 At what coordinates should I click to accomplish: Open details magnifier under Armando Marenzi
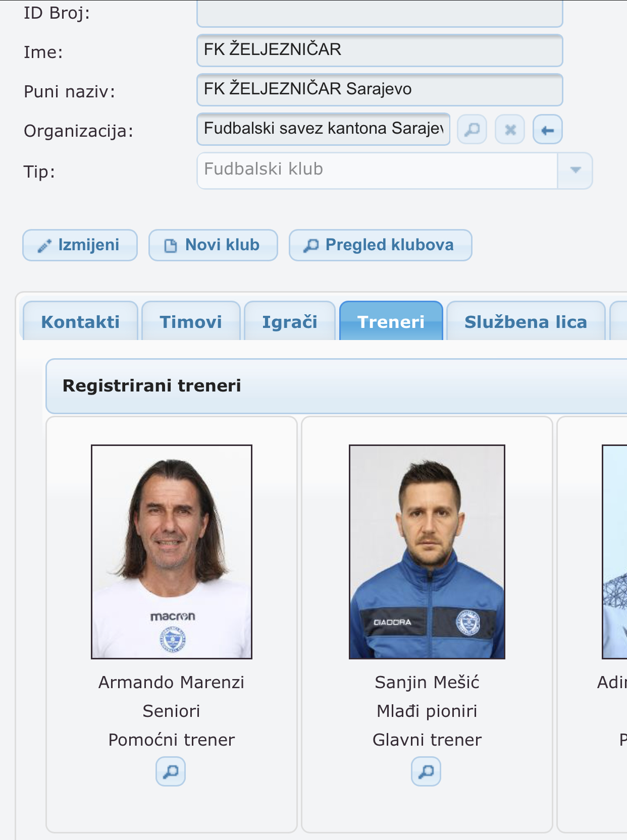coord(171,771)
